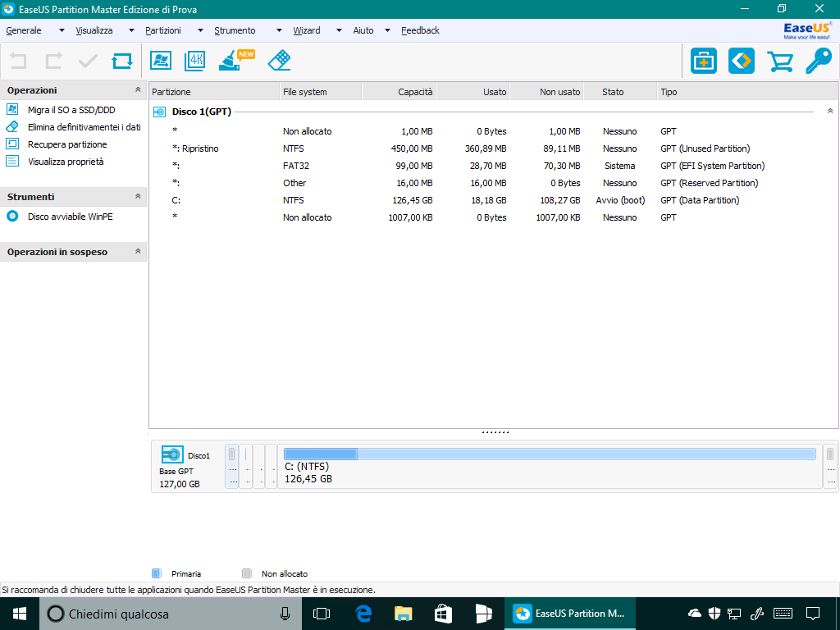This screenshot has width=840, height=630.
Task: Click the Disco avviabile WinPE disc icon
Action: [12, 217]
